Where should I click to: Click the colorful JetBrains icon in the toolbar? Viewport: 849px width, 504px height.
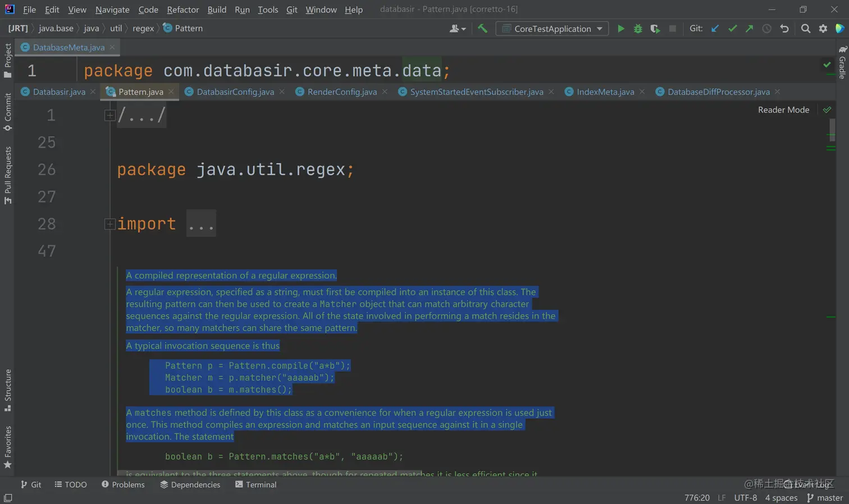pyautogui.click(x=840, y=29)
